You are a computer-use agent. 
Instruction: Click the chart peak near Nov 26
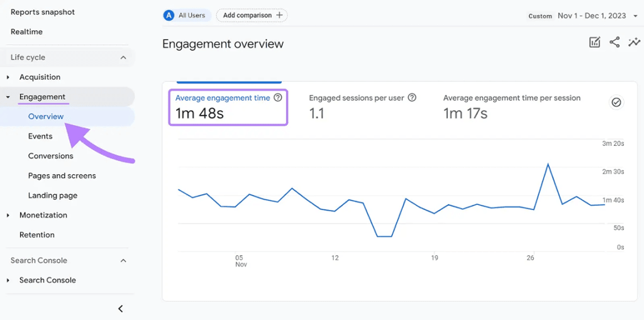tap(548, 164)
